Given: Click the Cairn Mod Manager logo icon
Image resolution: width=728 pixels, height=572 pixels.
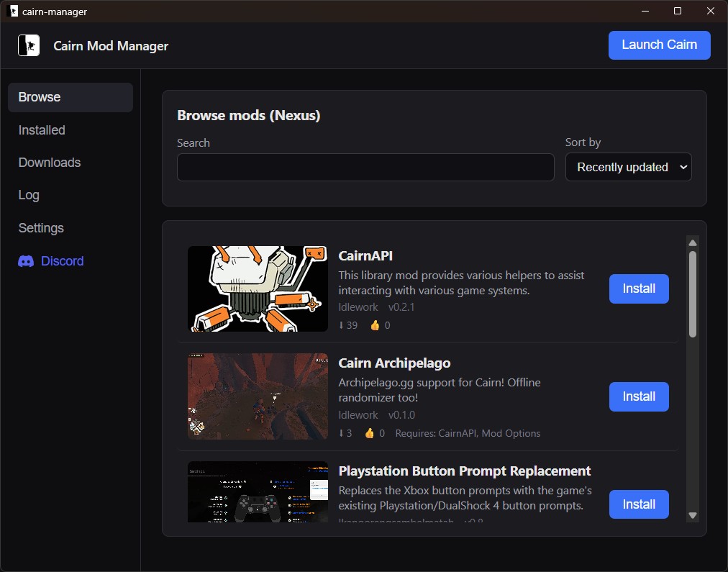Looking at the screenshot, I should (29, 45).
